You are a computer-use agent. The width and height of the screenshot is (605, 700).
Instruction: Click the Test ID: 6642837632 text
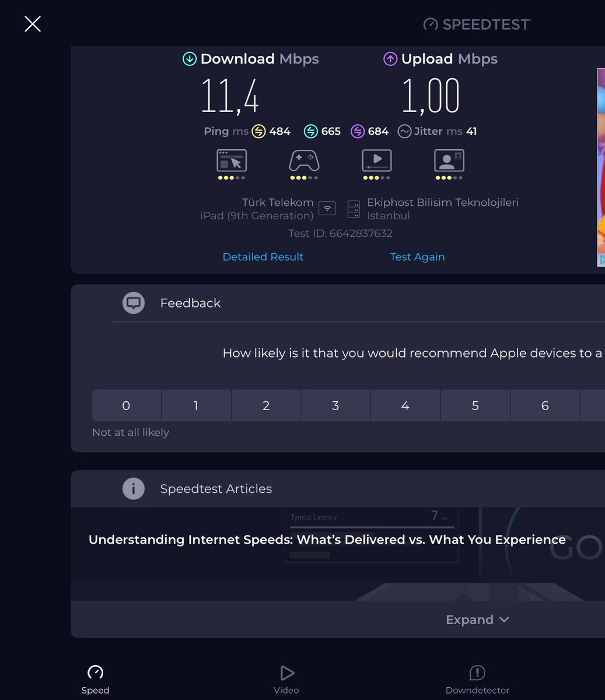(x=340, y=233)
